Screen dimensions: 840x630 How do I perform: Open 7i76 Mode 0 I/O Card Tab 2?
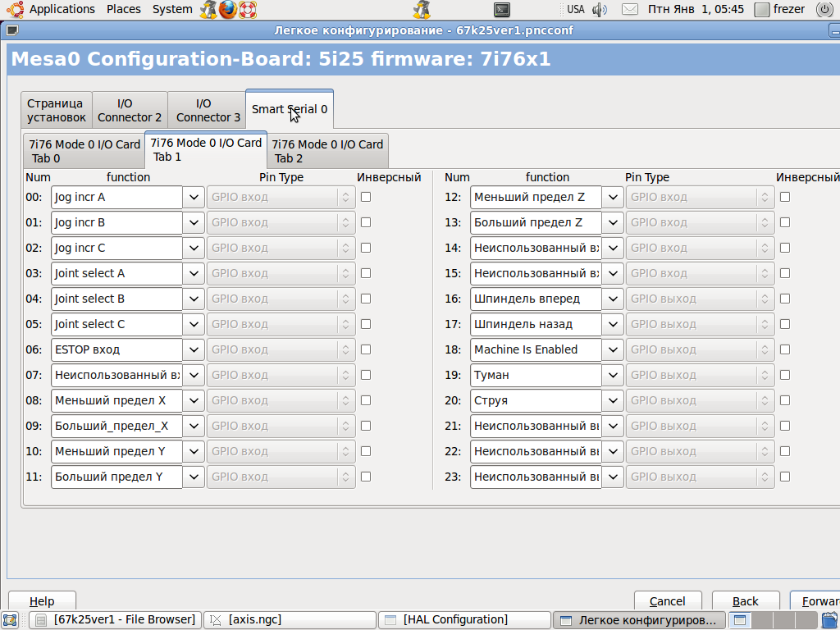click(x=327, y=151)
